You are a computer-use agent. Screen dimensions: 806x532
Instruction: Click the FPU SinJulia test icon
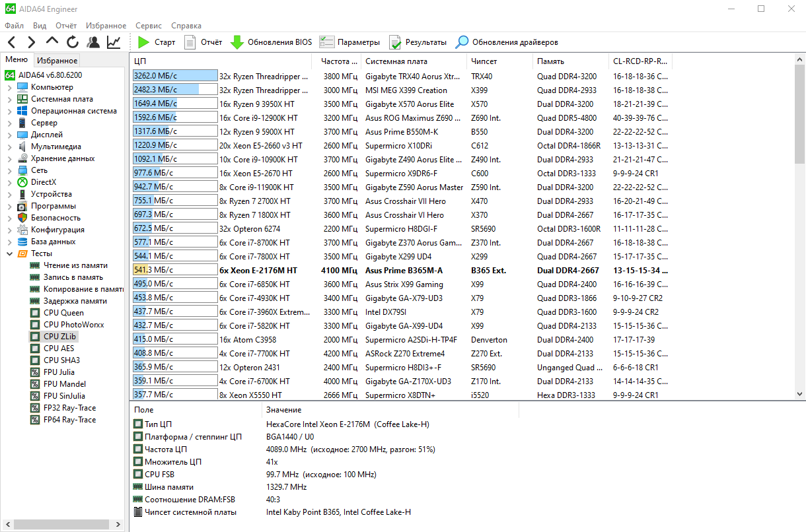coord(35,396)
